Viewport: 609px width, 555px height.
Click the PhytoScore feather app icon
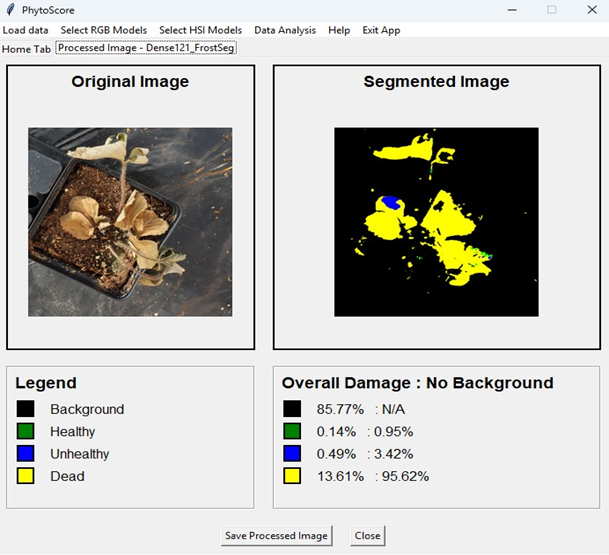[10, 10]
